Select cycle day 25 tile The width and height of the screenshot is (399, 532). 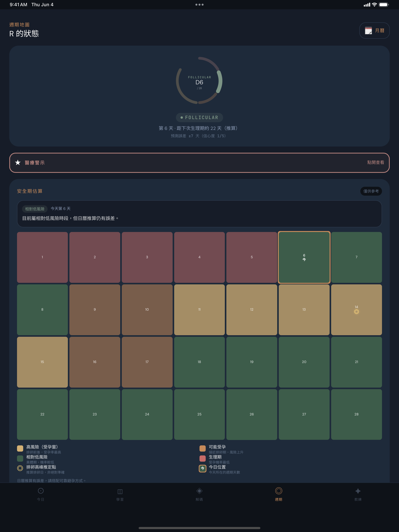(x=199, y=414)
